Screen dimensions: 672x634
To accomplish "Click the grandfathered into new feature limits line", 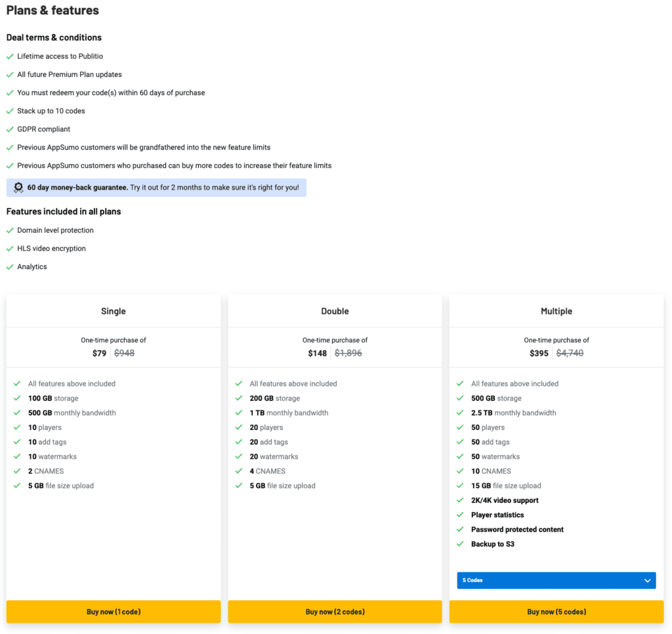I will (144, 148).
